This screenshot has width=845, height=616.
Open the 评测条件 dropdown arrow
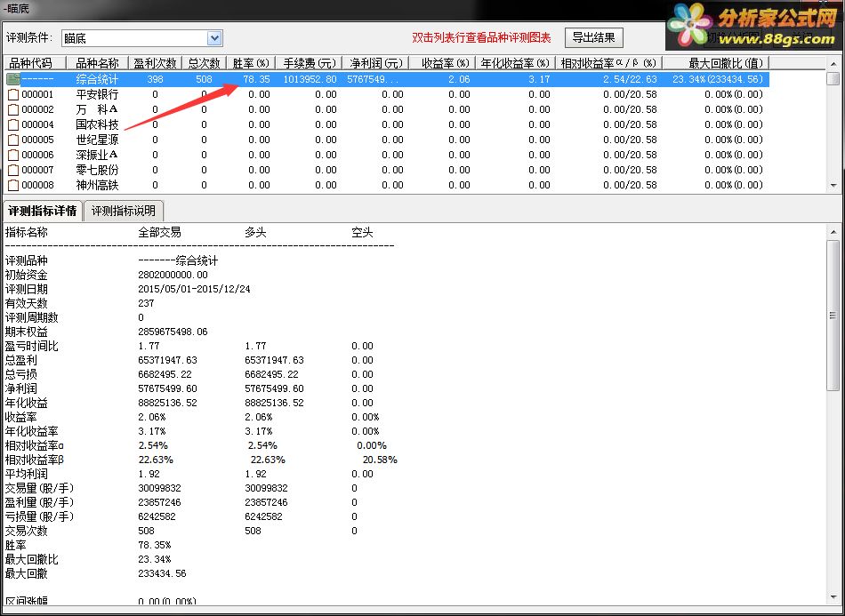coord(215,38)
